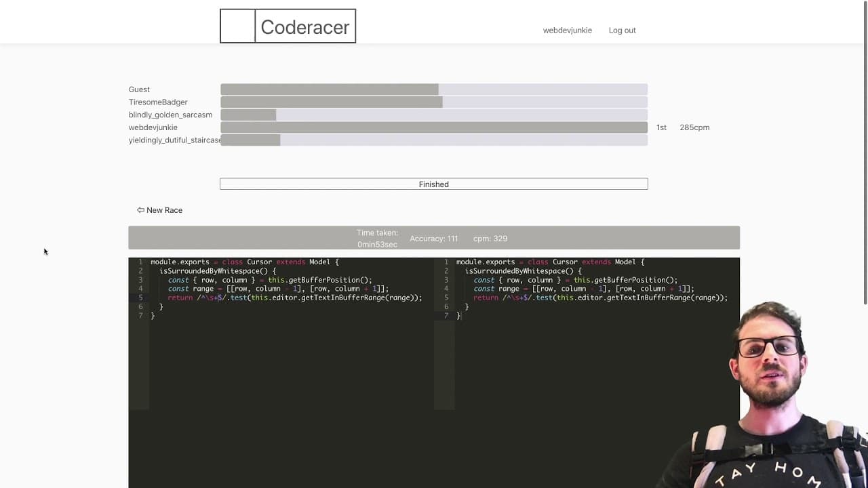This screenshot has height=488, width=868.
Task: Click the cpm: 329 stat
Action: point(490,239)
